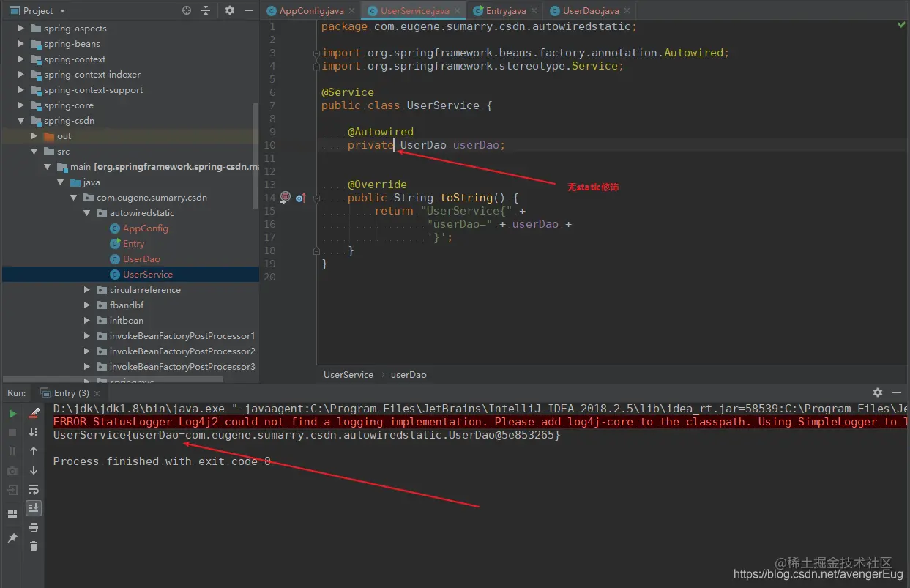Select invokeBeanFactoryPostProcessor2 package
The image size is (910, 588).
pyautogui.click(x=182, y=351)
